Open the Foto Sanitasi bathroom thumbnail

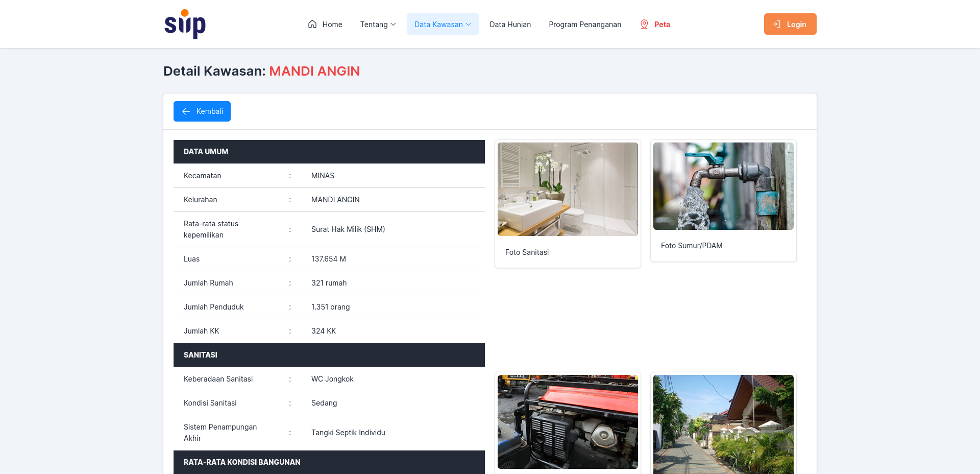coord(568,189)
